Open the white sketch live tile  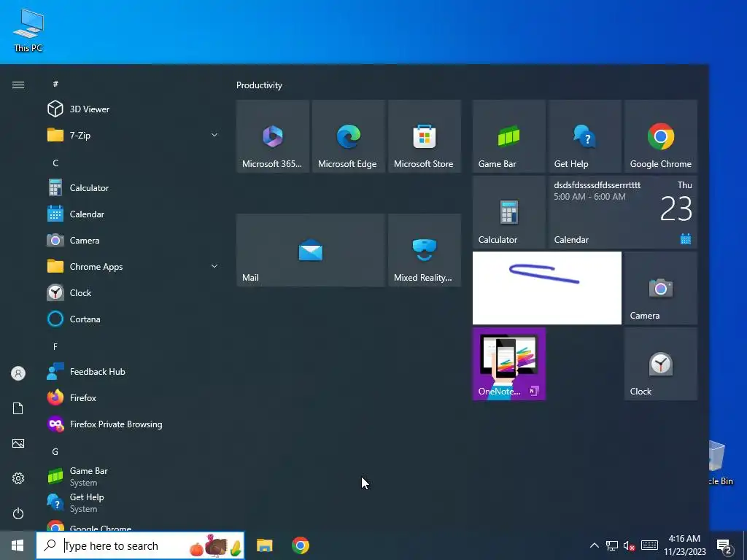[547, 288]
